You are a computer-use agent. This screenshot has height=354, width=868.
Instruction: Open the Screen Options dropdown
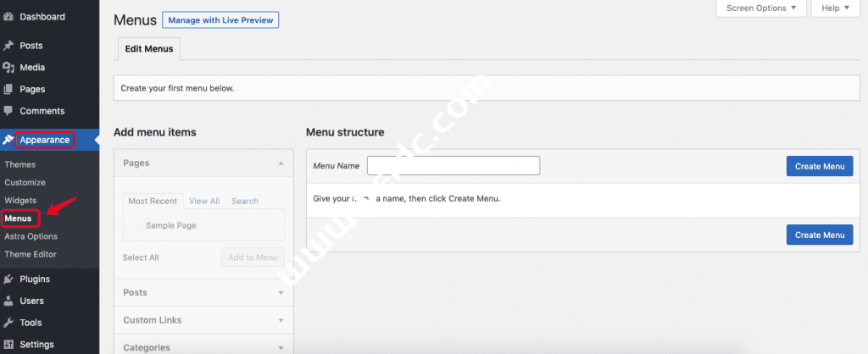(761, 8)
